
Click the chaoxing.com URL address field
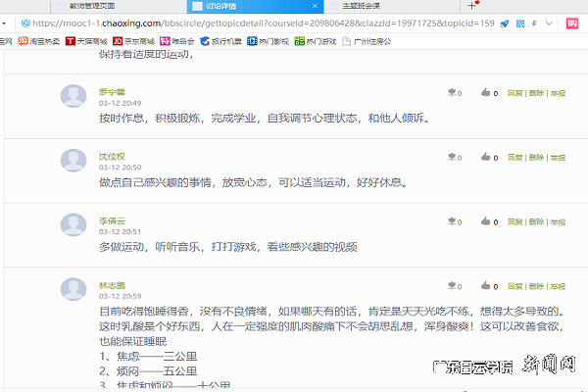click(x=264, y=24)
